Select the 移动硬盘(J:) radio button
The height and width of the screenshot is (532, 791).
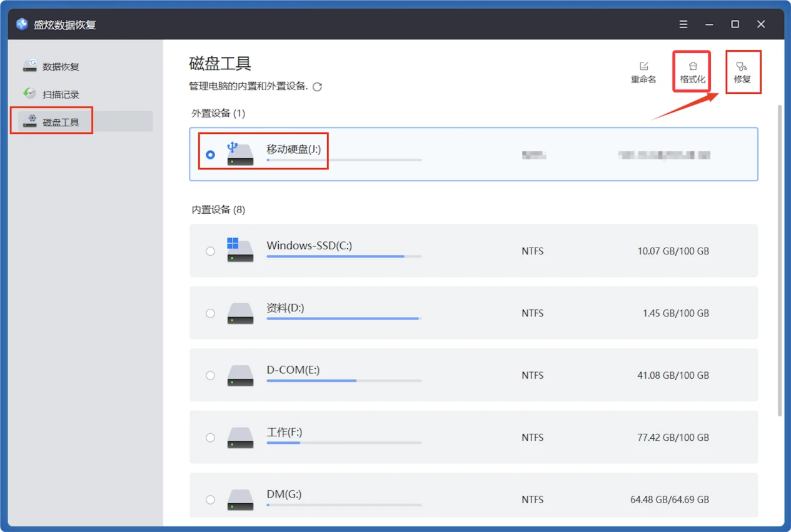(210, 154)
